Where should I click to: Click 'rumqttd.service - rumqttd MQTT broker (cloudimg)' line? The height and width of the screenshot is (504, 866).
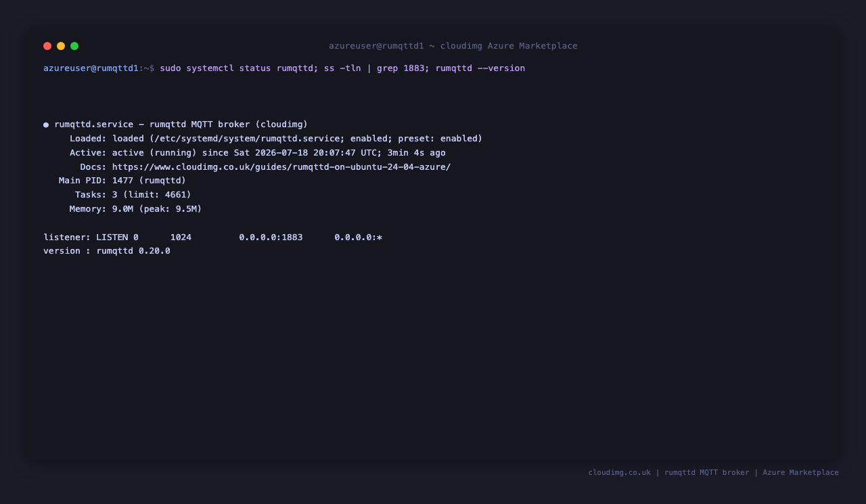point(181,124)
